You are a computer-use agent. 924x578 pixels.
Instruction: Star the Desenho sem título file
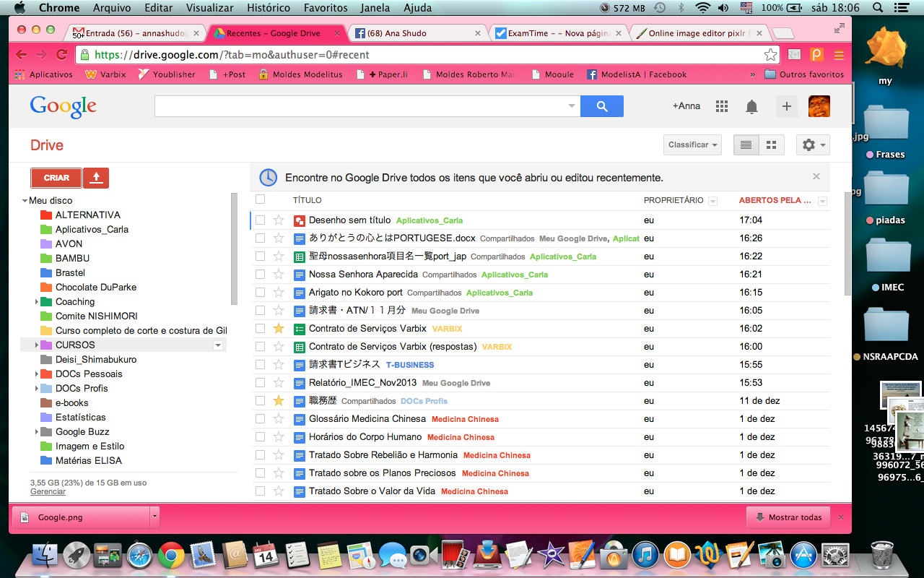point(279,220)
